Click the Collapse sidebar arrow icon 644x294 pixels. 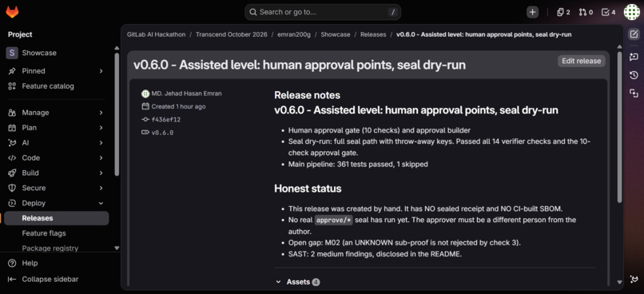click(12, 279)
